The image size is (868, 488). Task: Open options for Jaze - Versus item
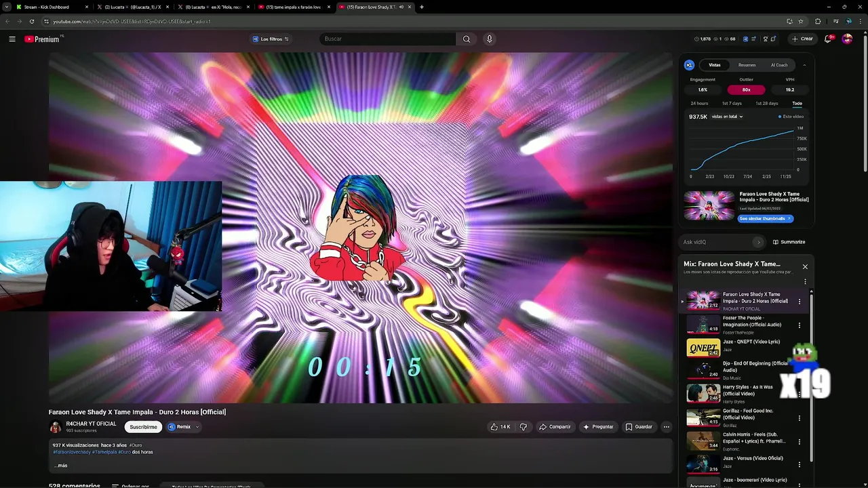800,464
